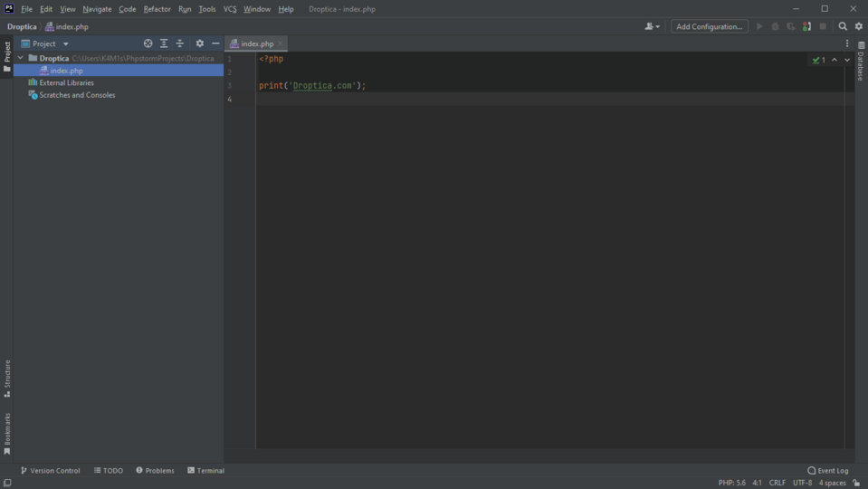Click the Stop square icon
Screen dimensions: 868x489
tap(823, 26)
